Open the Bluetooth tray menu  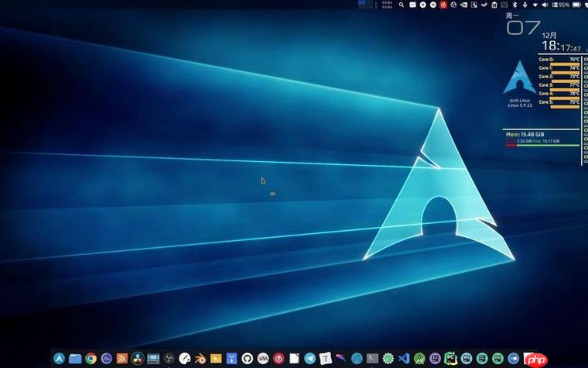click(514, 5)
